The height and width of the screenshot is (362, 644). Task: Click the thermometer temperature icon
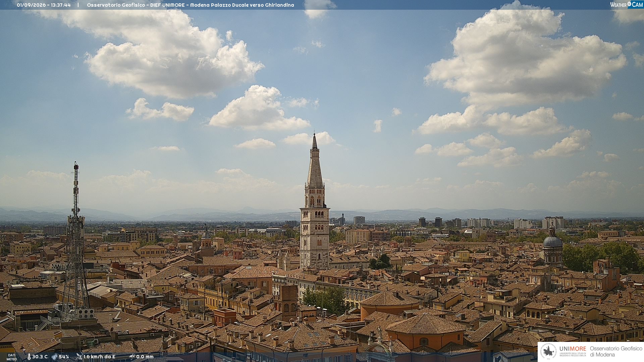point(29,357)
